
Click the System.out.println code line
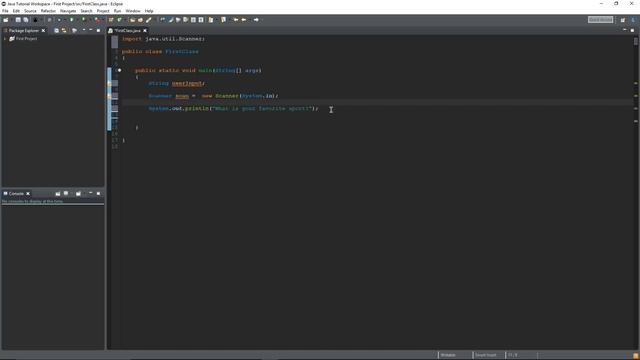pyautogui.click(x=233, y=109)
